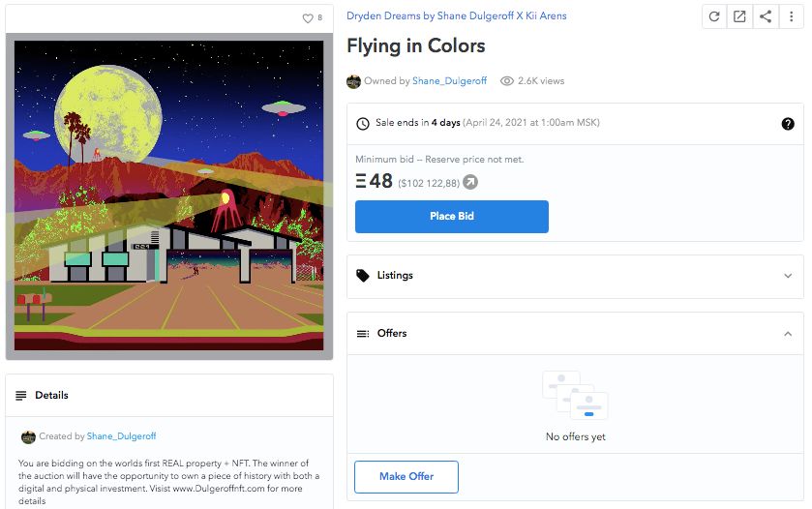Click the Make Offer button

(406, 476)
